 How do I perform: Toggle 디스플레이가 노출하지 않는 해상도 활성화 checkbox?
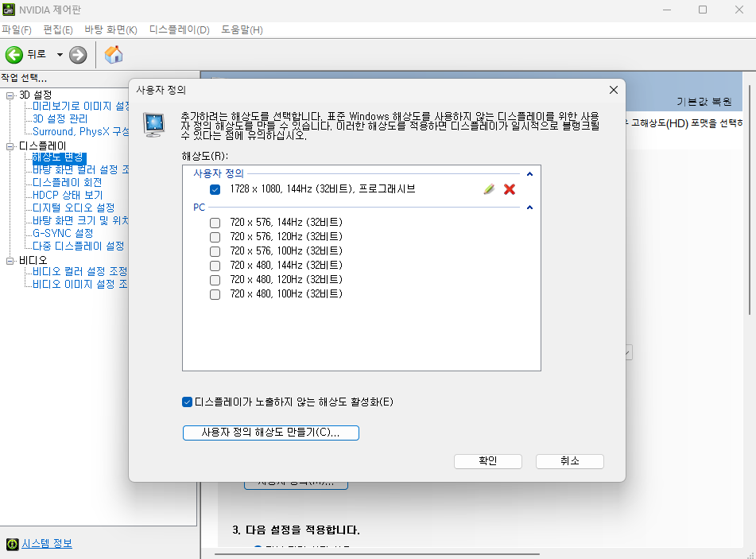[x=187, y=402]
